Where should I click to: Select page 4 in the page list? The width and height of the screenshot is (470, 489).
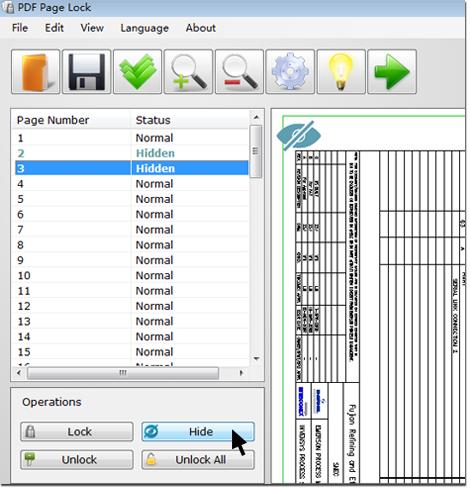click(x=130, y=184)
